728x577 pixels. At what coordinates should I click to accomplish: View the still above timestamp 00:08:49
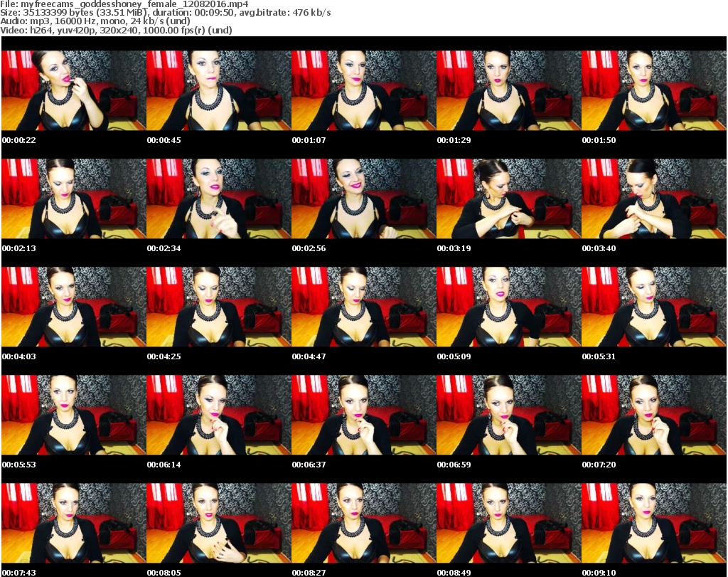tap(508, 523)
